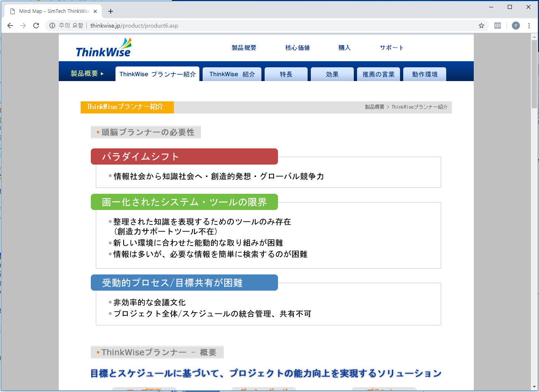Switch to the 動作環境 tab
The height and width of the screenshot is (392, 539).
(425, 74)
